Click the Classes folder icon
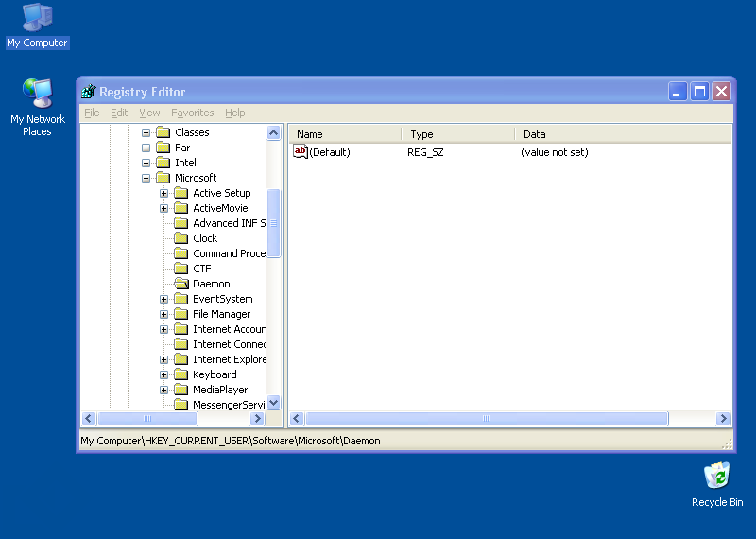The image size is (756, 539). point(163,132)
